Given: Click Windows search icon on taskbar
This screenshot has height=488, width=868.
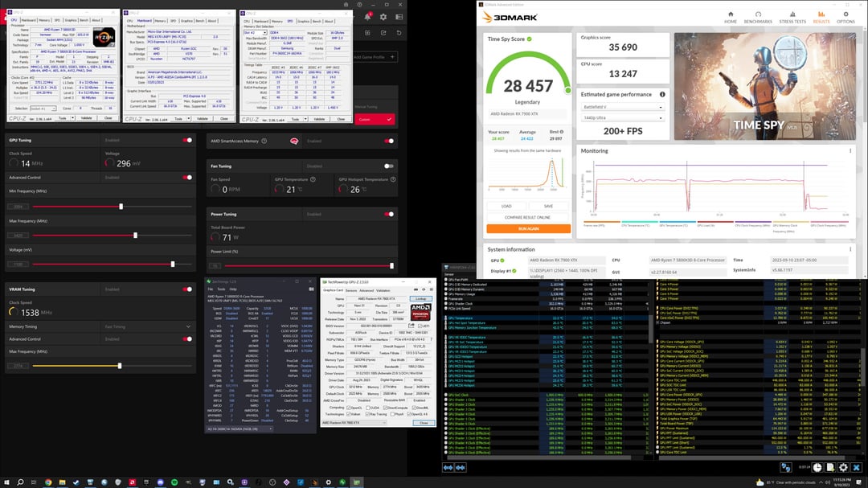Looking at the screenshot, I should (20, 482).
